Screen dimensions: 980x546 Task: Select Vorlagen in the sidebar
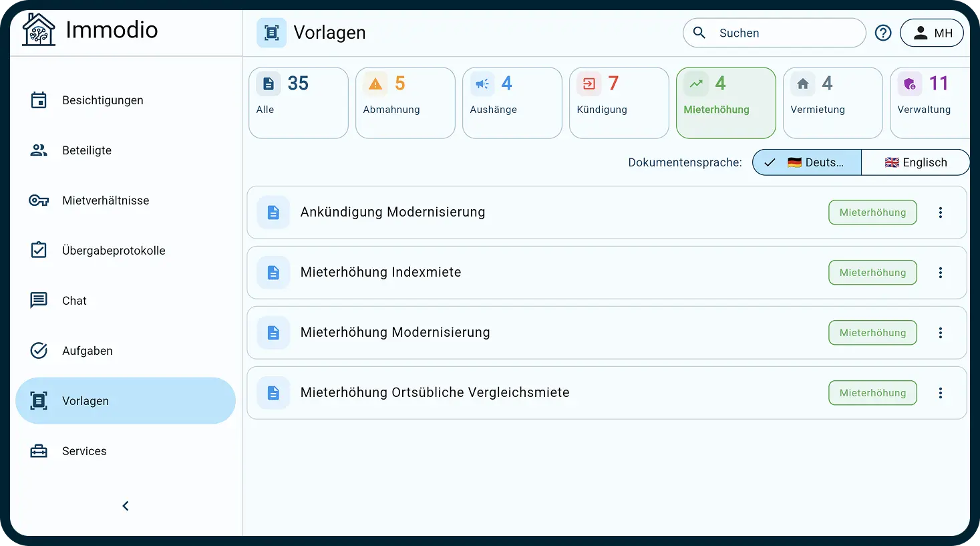click(x=126, y=401)
